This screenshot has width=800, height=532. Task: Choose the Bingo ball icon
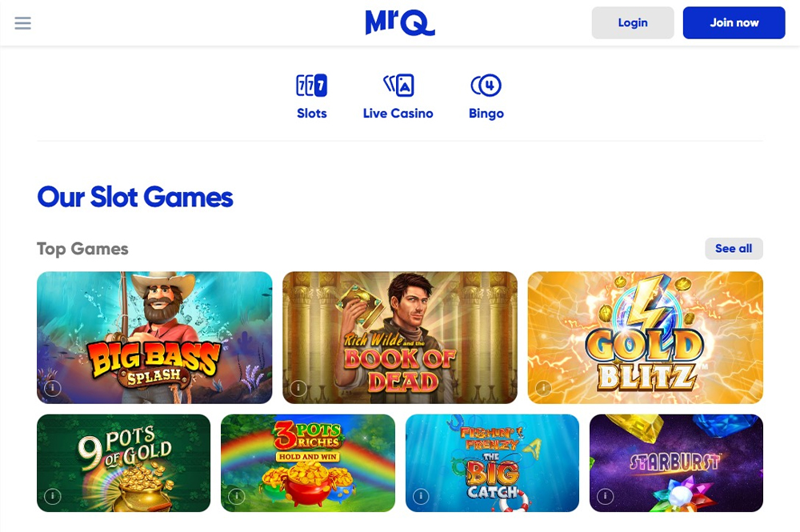tap(486, 85)
